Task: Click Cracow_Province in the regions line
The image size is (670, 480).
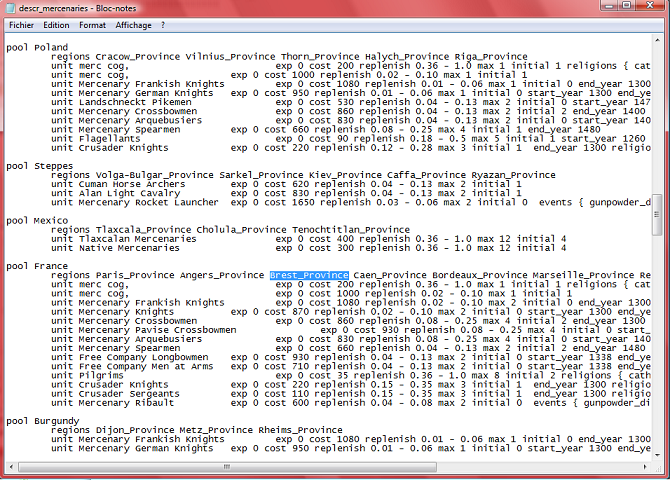Action: click(138, 56)
